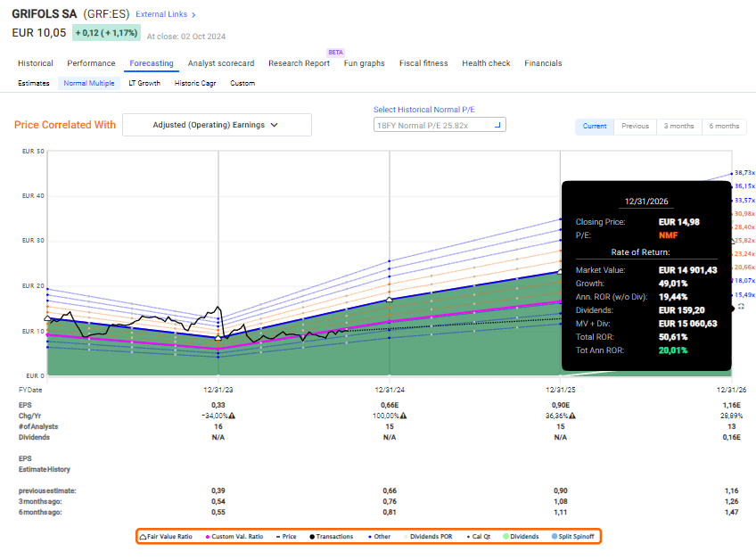
Task: Expand the Research Report BETA section
Action: point(300,63)
